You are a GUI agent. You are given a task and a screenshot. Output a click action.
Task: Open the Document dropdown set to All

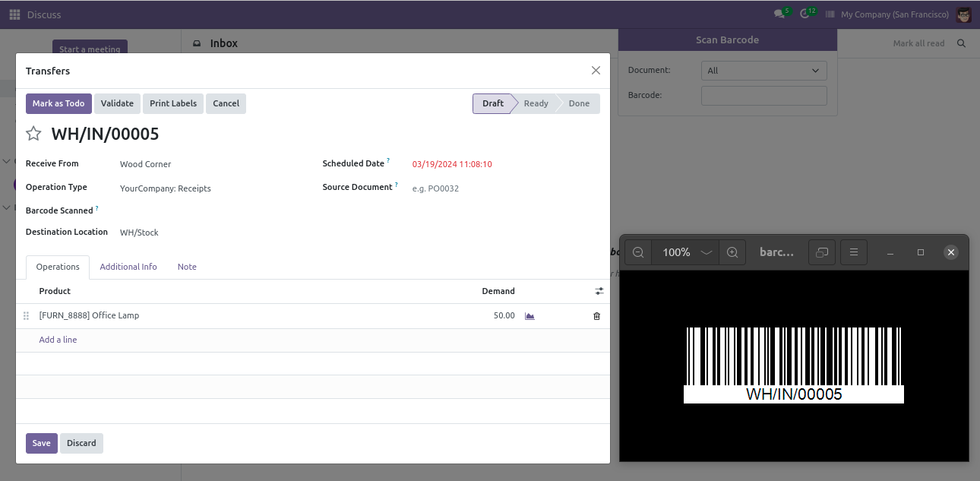763,71
